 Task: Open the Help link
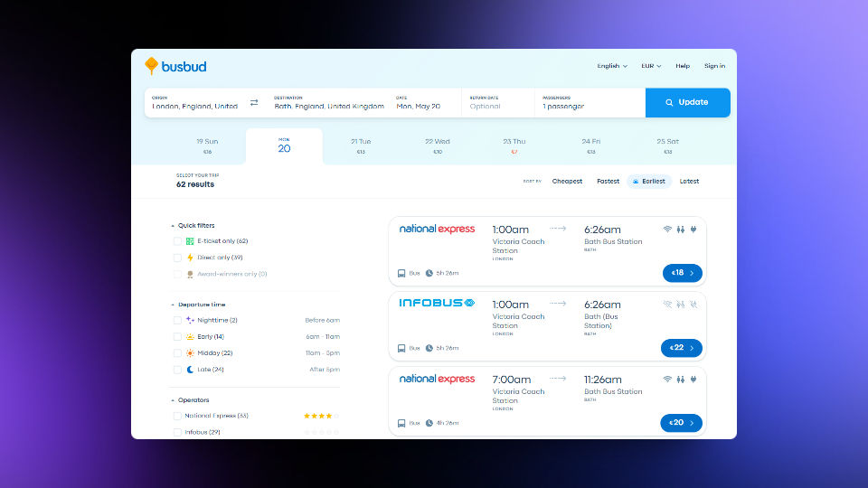(x=683, y=66)
